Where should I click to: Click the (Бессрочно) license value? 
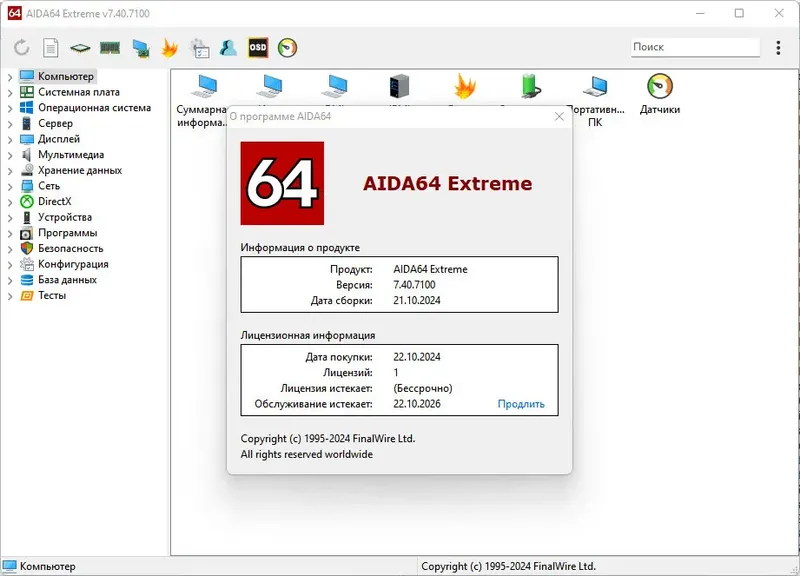click(423, 388)
